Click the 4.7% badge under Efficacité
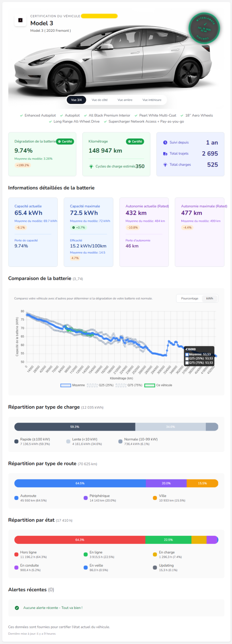This screenshot has width=232, height=644. 75,258
